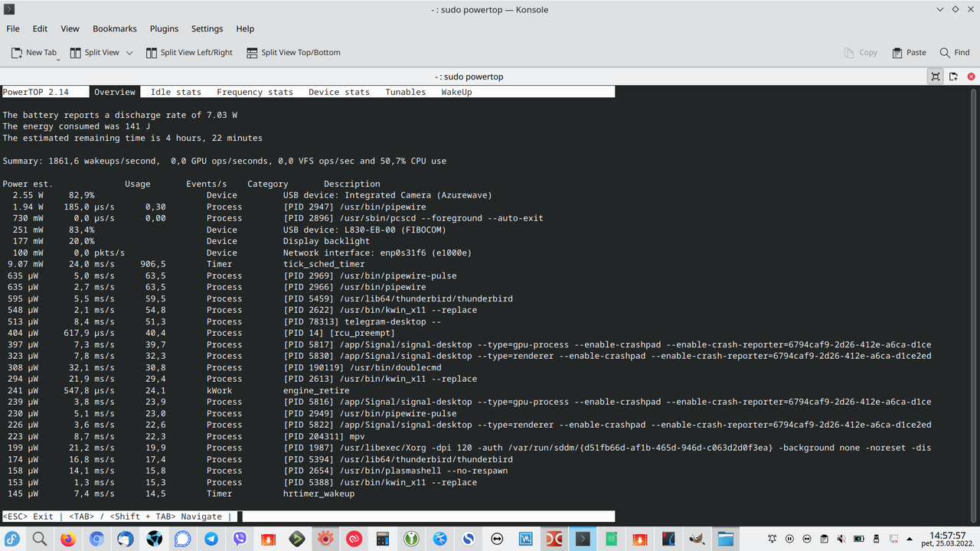
Task: Select the Tunables tab in PowerTOP
Action: click(406, 92)
